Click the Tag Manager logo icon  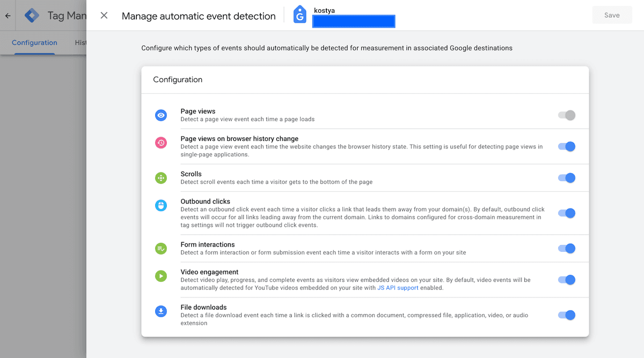click(x=32, y=16)
